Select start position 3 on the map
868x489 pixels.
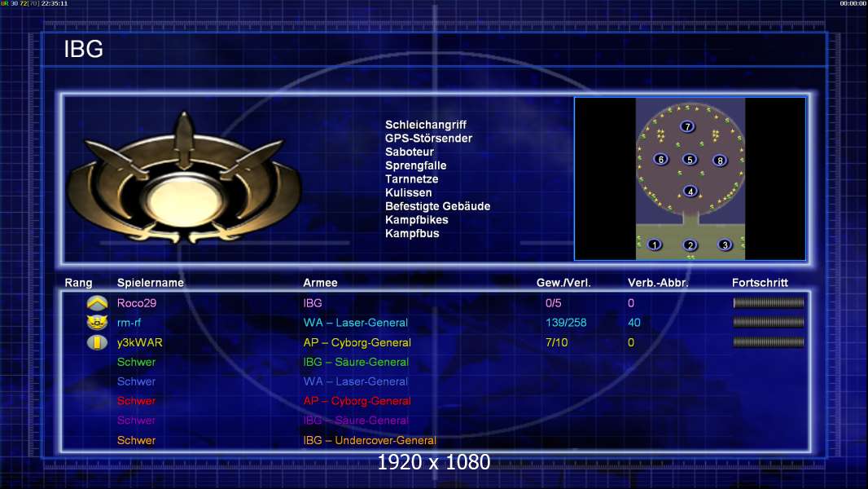[725, 244]
